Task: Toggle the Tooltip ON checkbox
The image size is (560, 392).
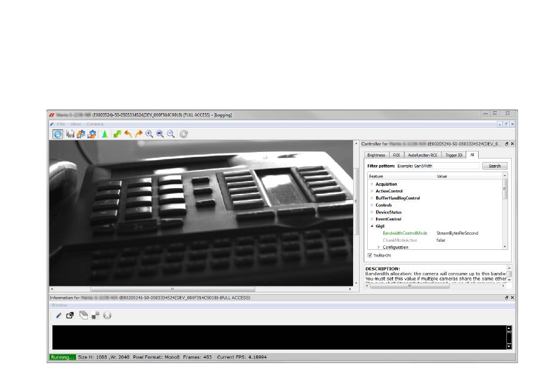Action: point(370,255)
